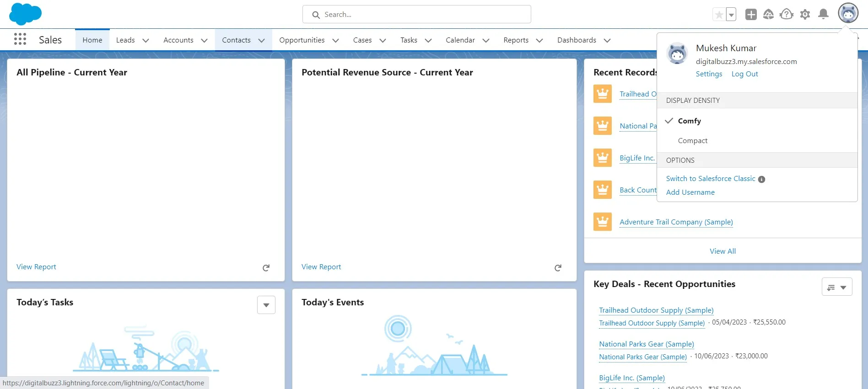Expand the Opportunities tab dropdown chevron
Screen dimensions: 868x389
[335, 40]
